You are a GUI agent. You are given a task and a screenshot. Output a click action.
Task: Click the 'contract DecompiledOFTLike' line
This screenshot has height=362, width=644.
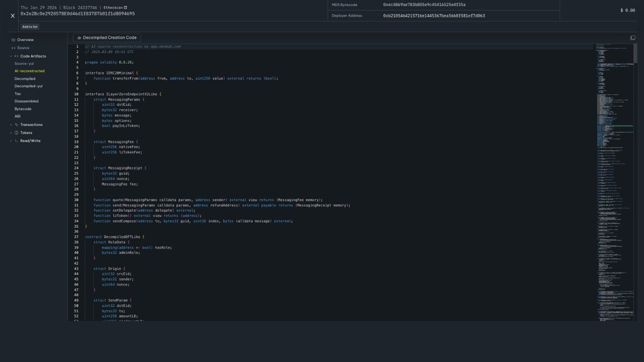115,237
